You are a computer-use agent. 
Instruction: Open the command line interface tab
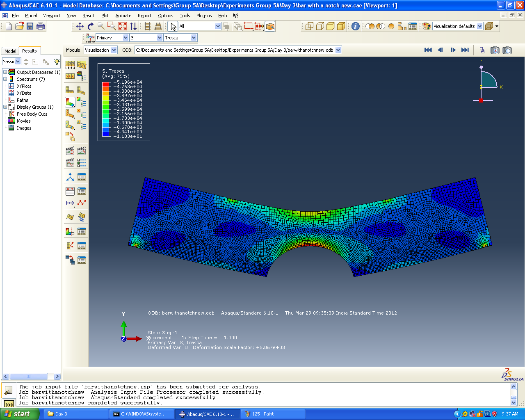pos(9,404)
